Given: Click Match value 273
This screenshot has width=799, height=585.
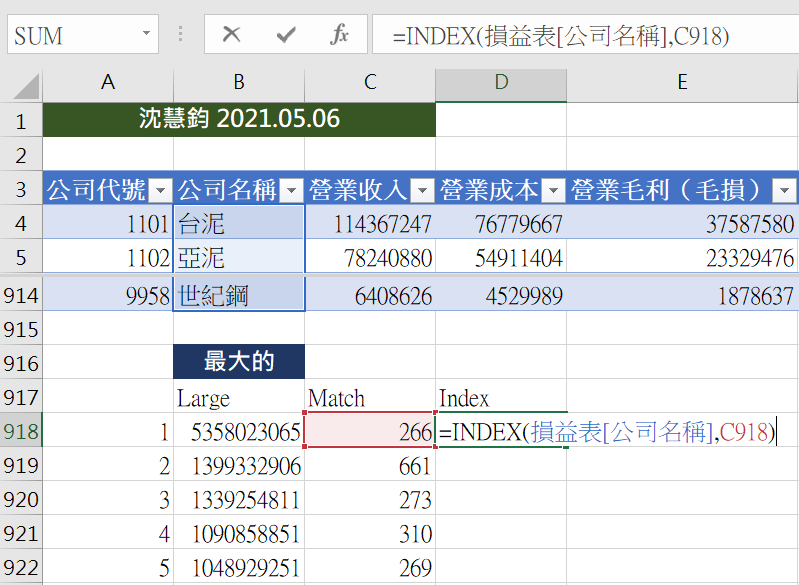Looking at the screenshot, I should pos(370,499).
